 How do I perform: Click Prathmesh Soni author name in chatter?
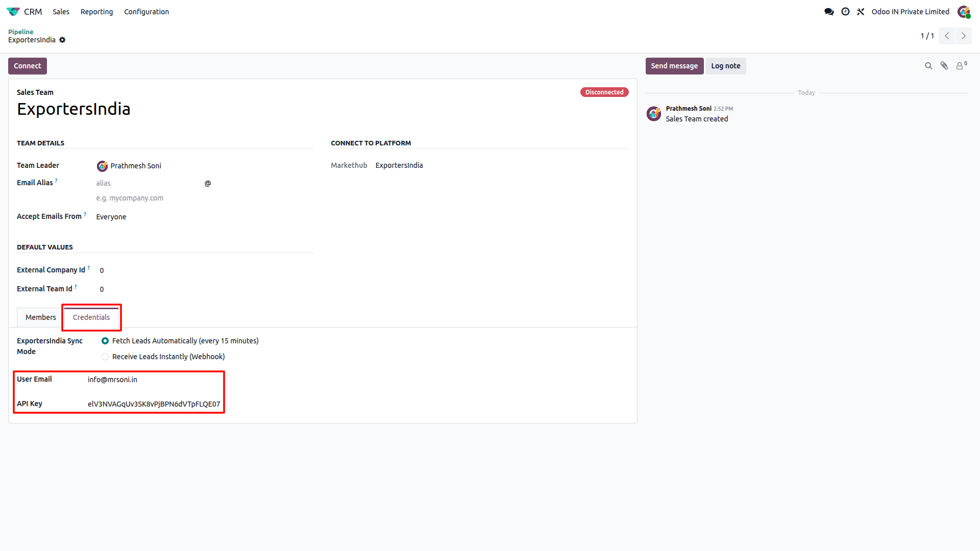click(689, 109)
